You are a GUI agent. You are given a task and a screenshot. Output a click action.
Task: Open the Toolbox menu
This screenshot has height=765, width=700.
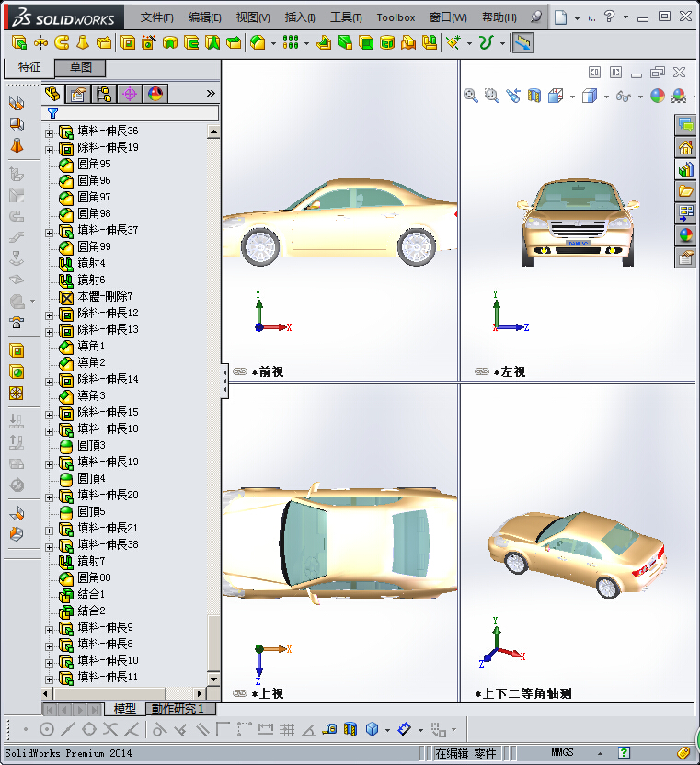pos(396,17)
